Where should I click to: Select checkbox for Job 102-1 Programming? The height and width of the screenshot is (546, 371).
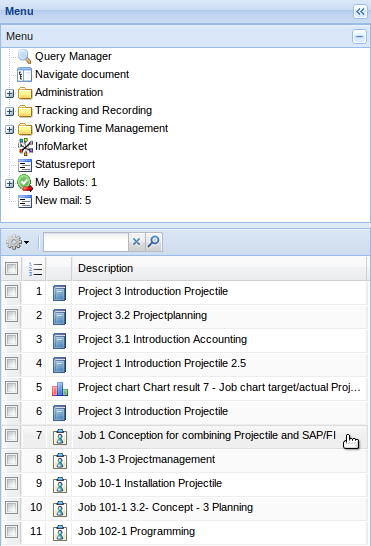[x=11, y=532]
